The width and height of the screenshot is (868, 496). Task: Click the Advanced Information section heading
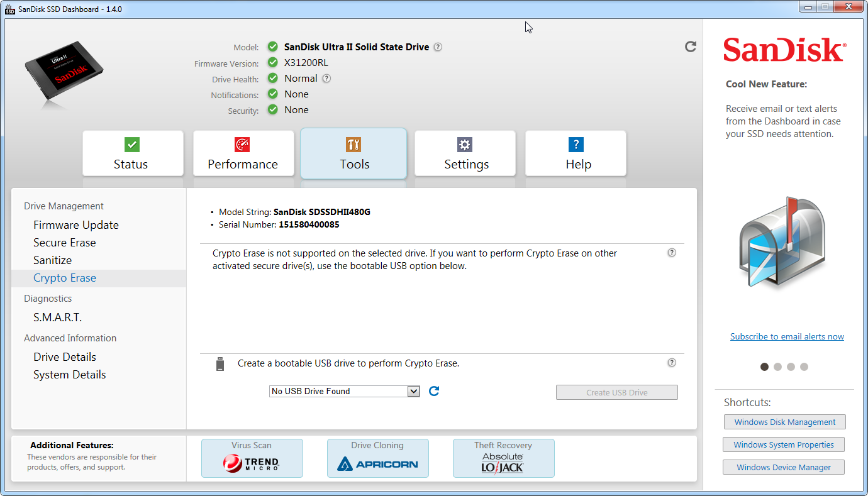coord(70,338)
